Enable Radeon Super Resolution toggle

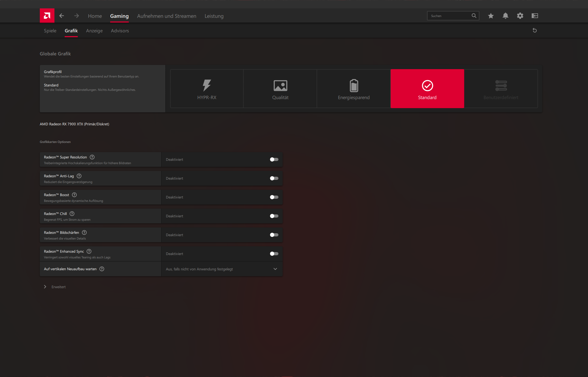(274, 159)
